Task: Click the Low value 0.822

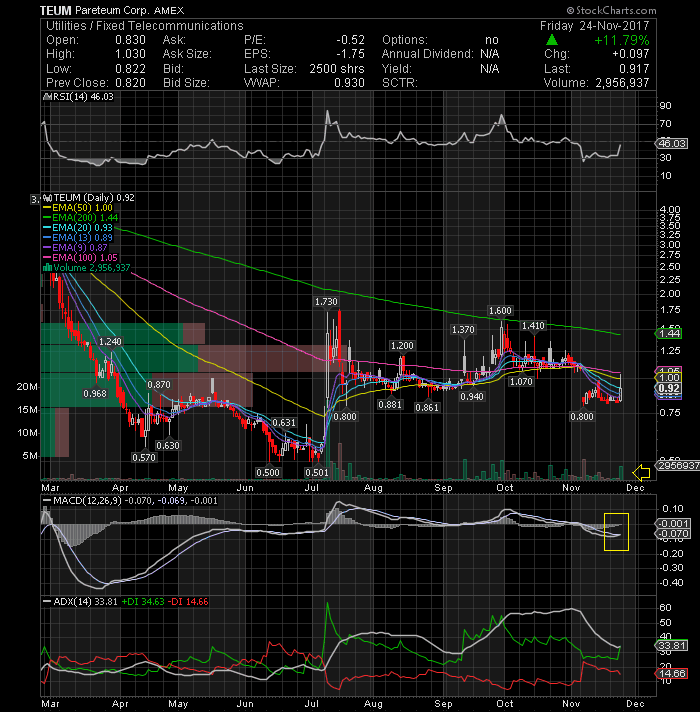Action: pos(130,69)
